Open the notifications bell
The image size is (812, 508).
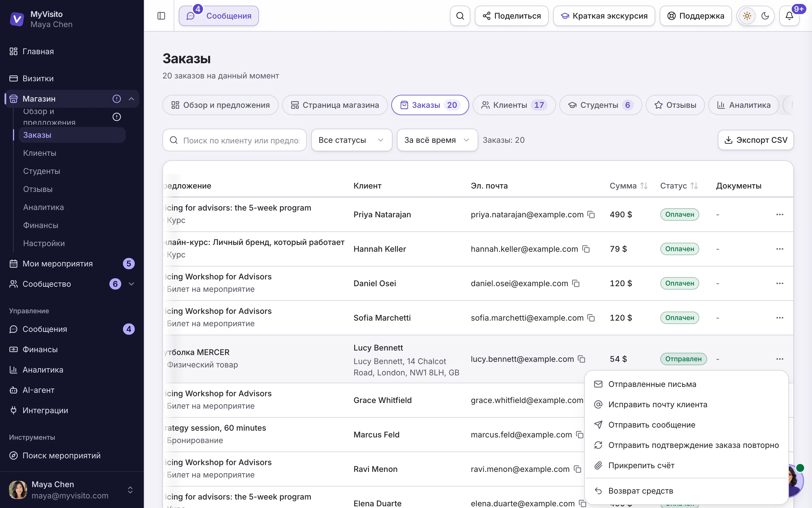789,16
